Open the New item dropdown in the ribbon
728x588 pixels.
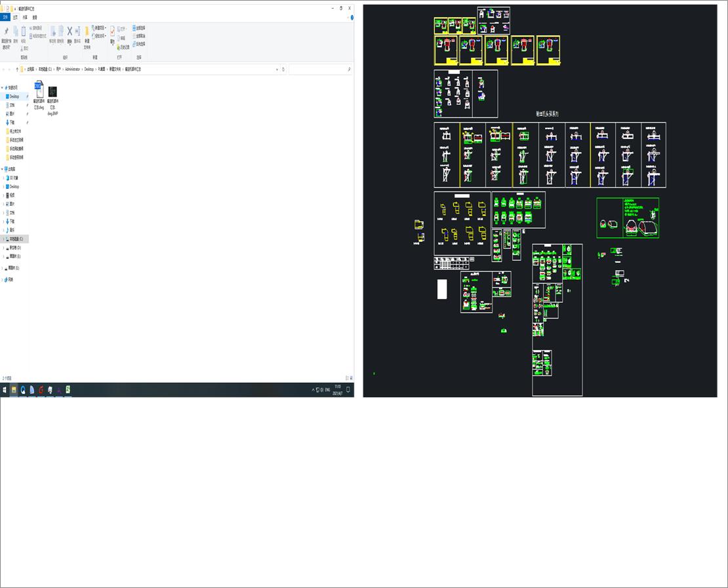coord(99,28)
